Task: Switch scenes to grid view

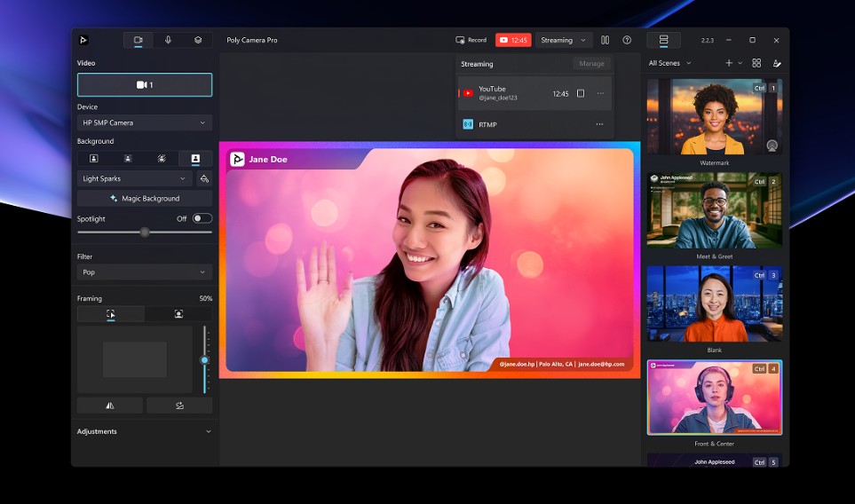Action: tap(756, 63)
